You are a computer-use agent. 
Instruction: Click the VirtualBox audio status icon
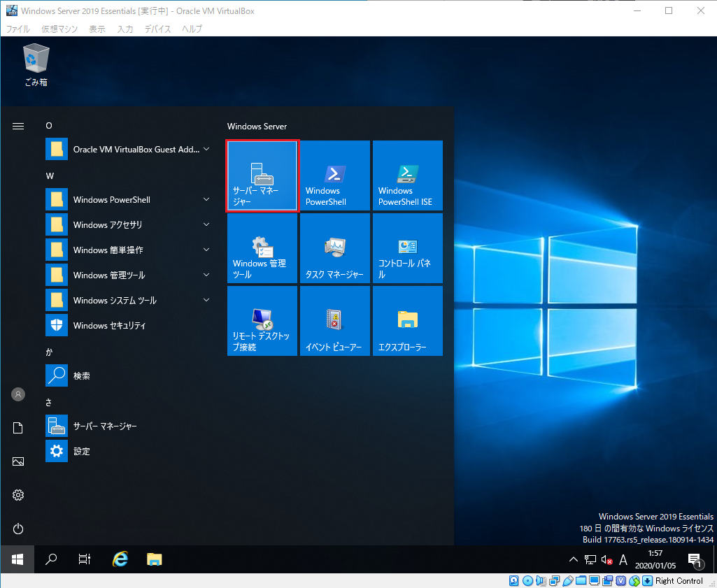(541, 581)
